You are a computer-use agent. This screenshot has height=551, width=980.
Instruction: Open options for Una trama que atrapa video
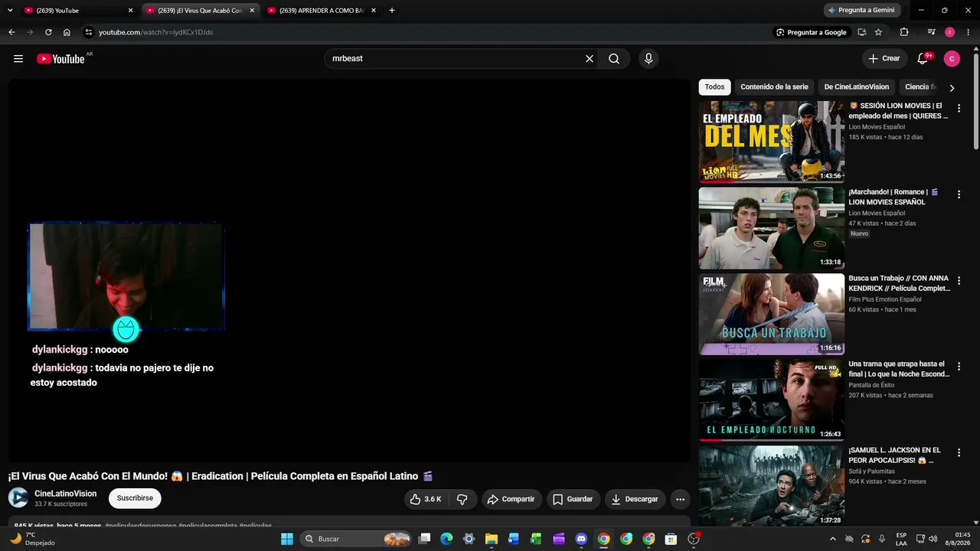click(x=959, y=367)
